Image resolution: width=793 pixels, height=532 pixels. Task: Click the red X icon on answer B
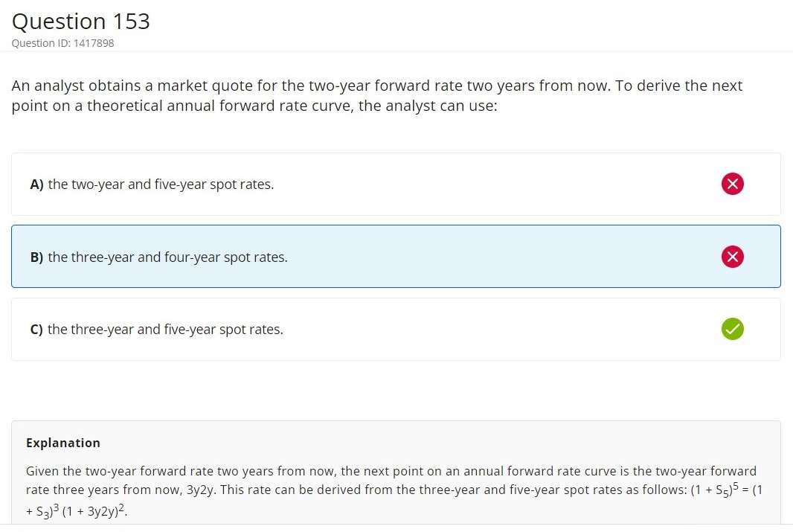(x=732, y=257)
